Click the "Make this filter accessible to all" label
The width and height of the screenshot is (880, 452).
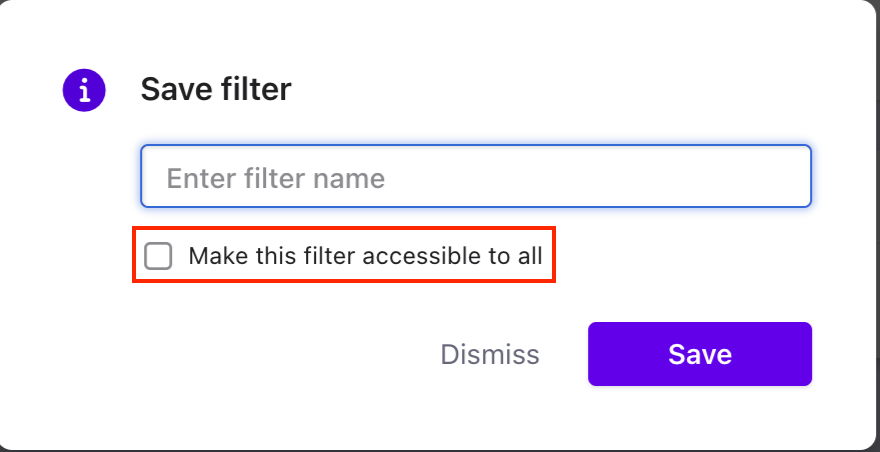click(x=365, y=256)
